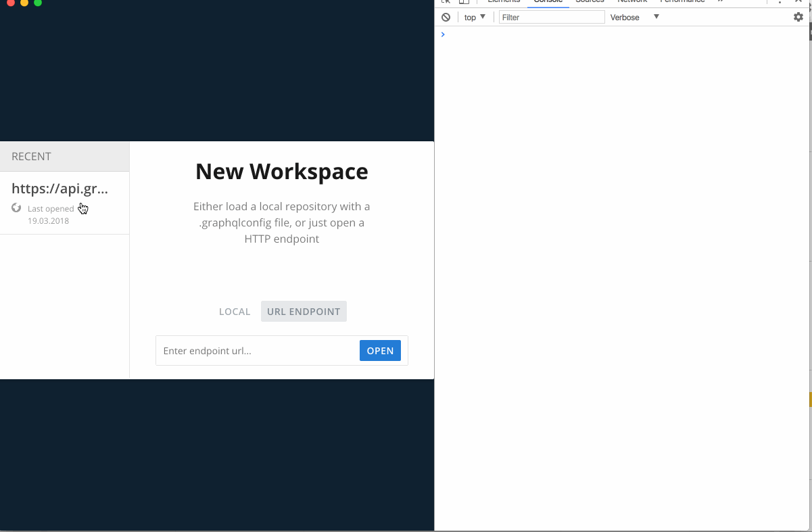Open the Elements tab
812x532 pixels.
pos(504,2)
